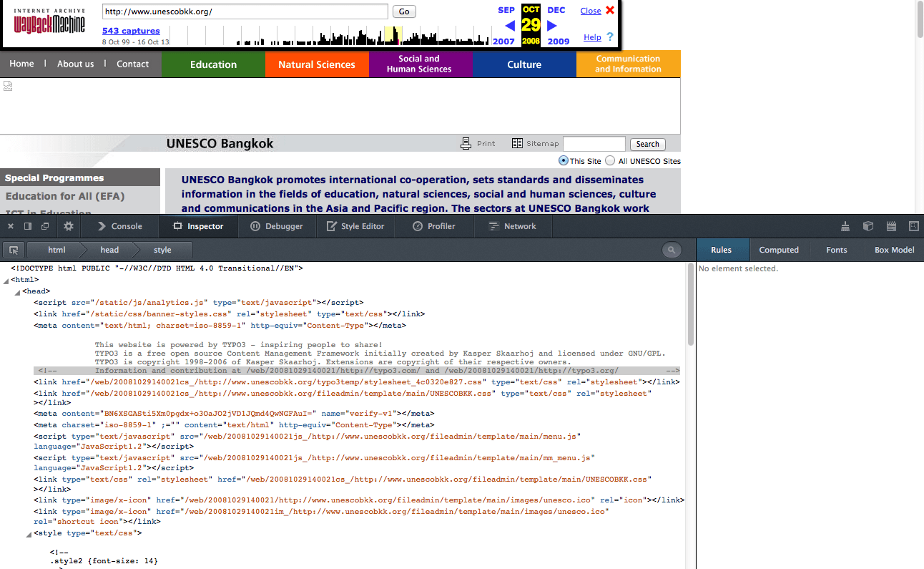Switch to the Console tab

119,226
